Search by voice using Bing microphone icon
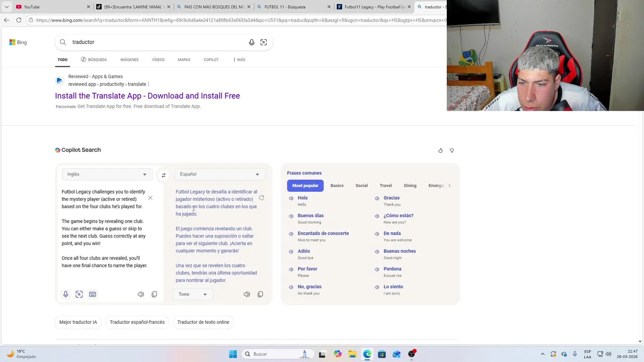 pos(252,42)
